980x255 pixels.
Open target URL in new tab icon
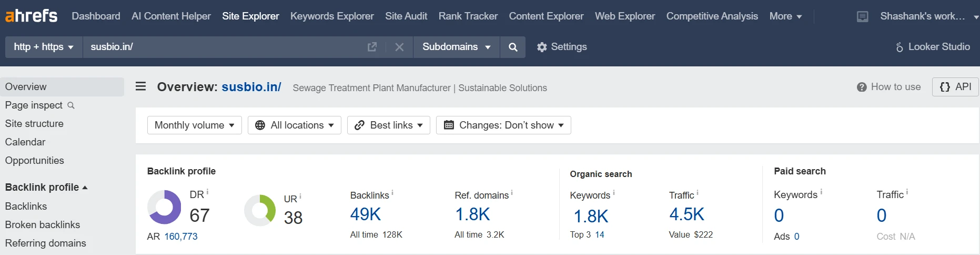tap(372, 47)
